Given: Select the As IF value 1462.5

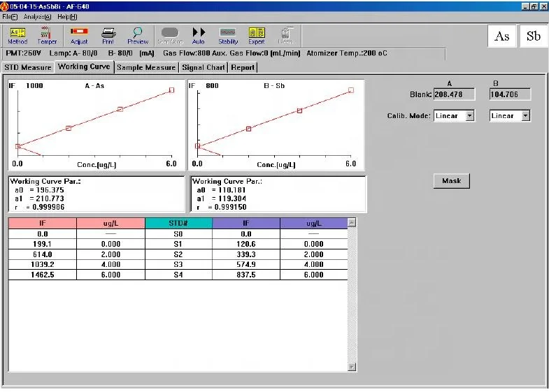Looking at the screenshot, I should (x=43, y=275).
